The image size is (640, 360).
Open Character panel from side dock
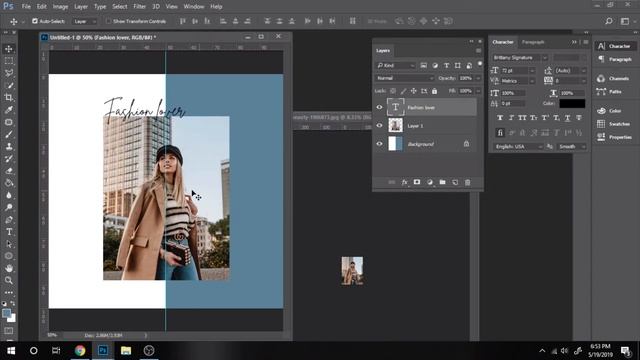click(614, 46)
